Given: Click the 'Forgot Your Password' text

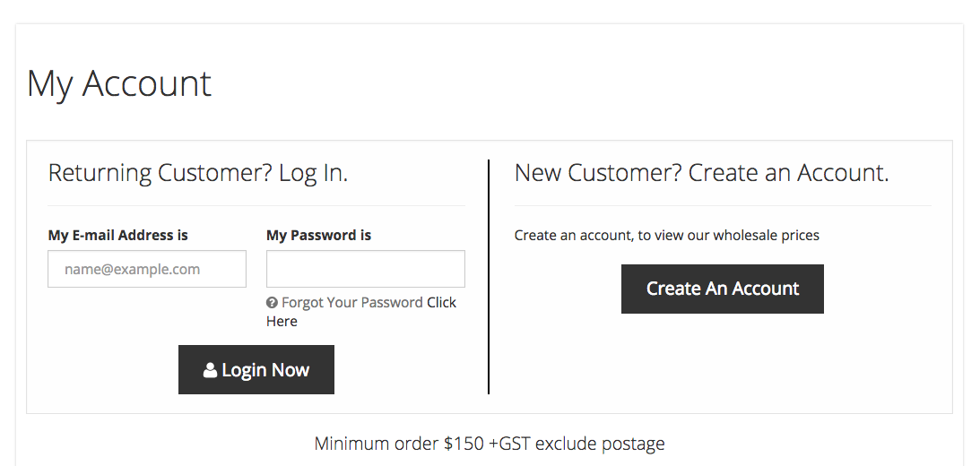Looking at the screenshot, I should pyautogui.click(x=351, y=302).
